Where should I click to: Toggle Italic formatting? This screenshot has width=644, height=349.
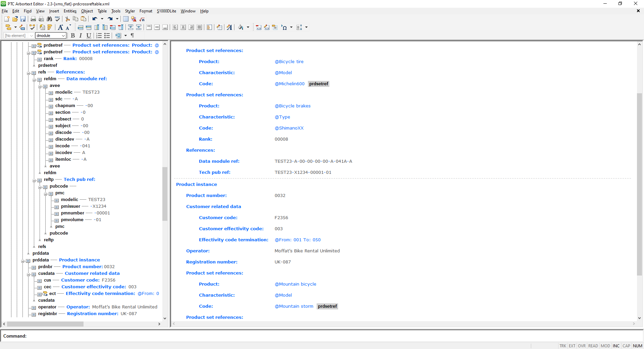tap(80, 36)
